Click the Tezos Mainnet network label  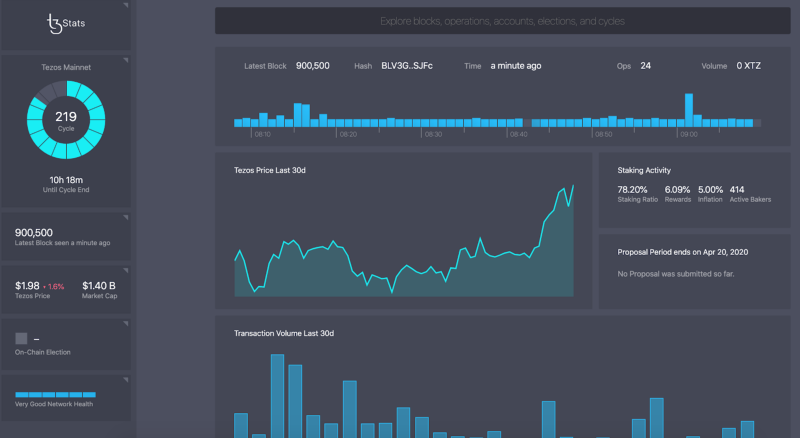(x=66, y=67)
